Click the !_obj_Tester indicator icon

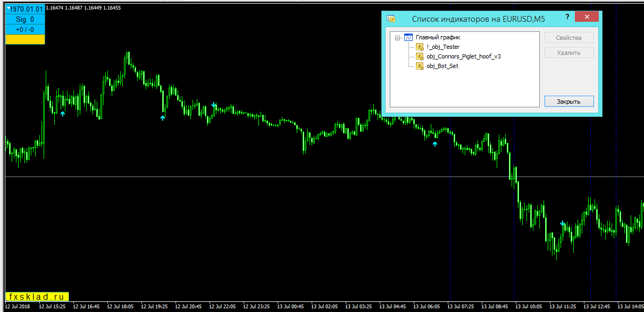pos(420,47)
